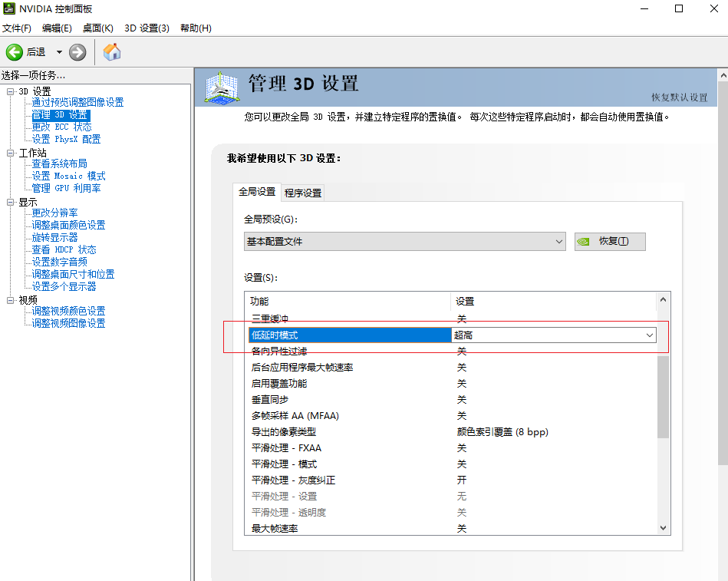Open 设置 Mosaic 模式 task
This screenshot has width=728, height=581.
68,176
